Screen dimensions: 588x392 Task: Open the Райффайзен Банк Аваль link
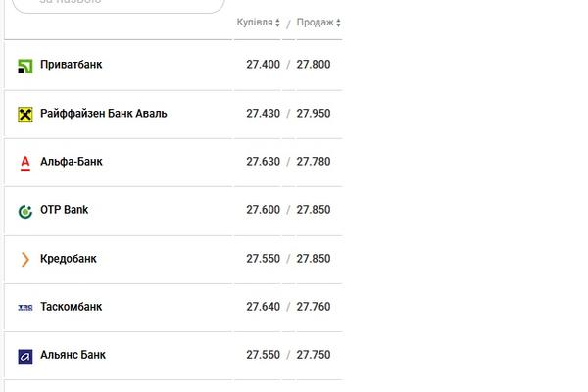[104, 114]
